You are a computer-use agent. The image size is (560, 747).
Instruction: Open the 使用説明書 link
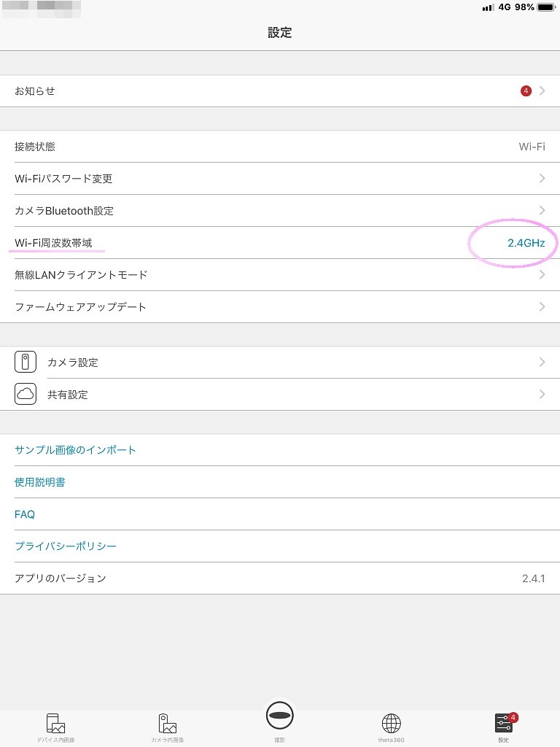pos(39,482)
